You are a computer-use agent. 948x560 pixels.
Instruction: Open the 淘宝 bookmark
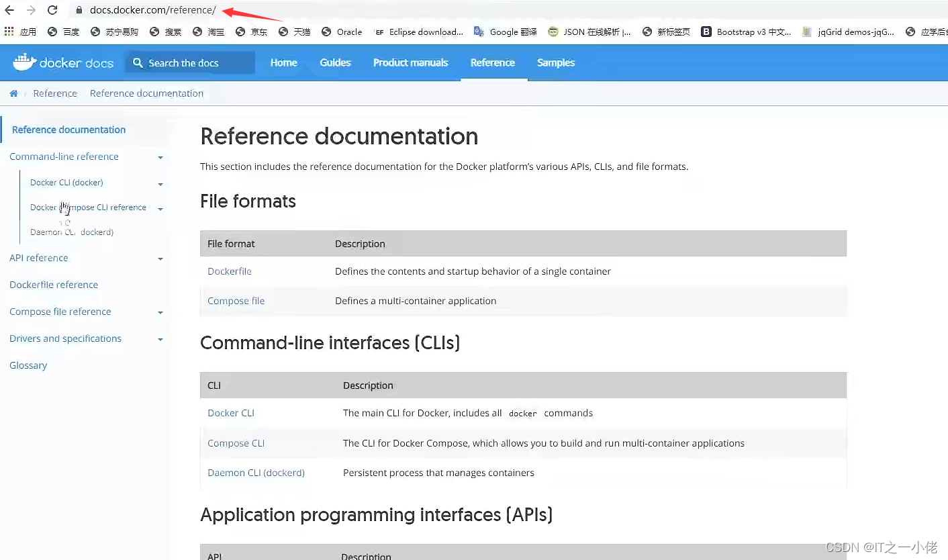(208, 32)
